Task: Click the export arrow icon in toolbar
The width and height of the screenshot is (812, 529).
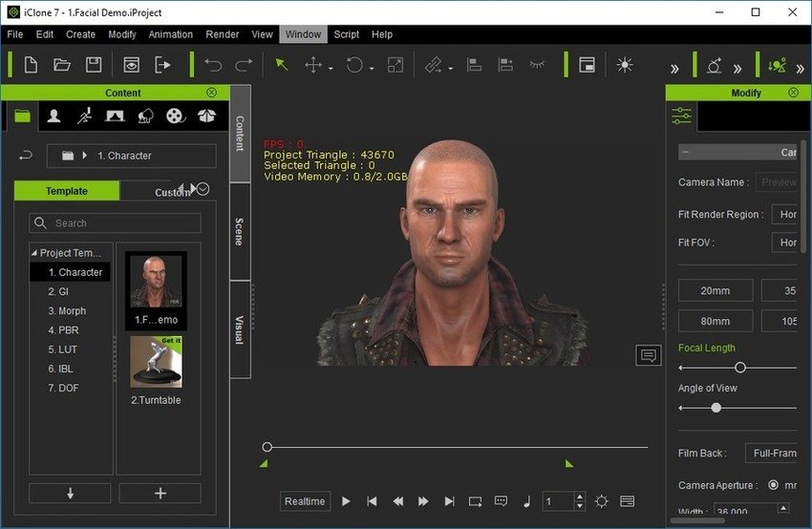Action: click(162, 65)
